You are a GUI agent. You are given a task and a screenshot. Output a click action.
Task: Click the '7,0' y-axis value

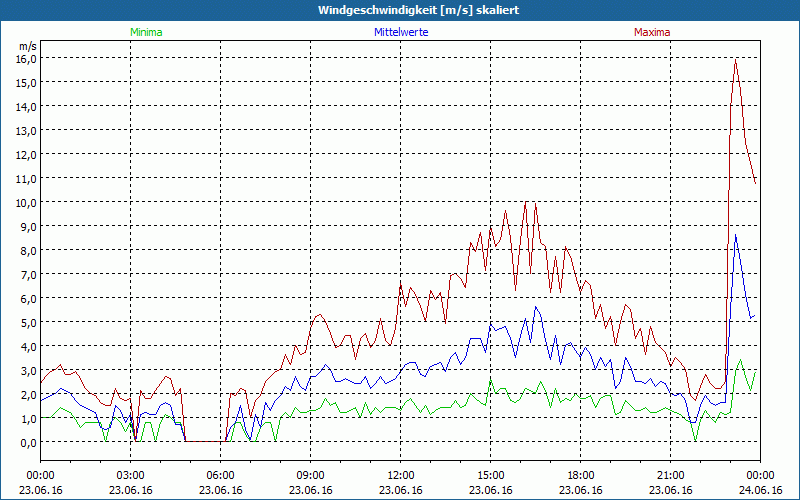(x=30, y=274)
